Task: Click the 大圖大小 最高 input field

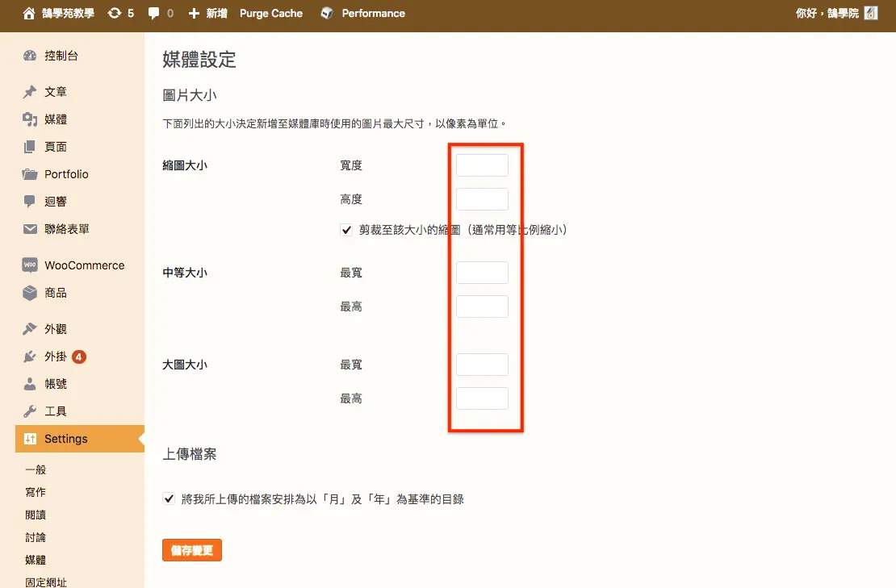Action: [482, 398]
